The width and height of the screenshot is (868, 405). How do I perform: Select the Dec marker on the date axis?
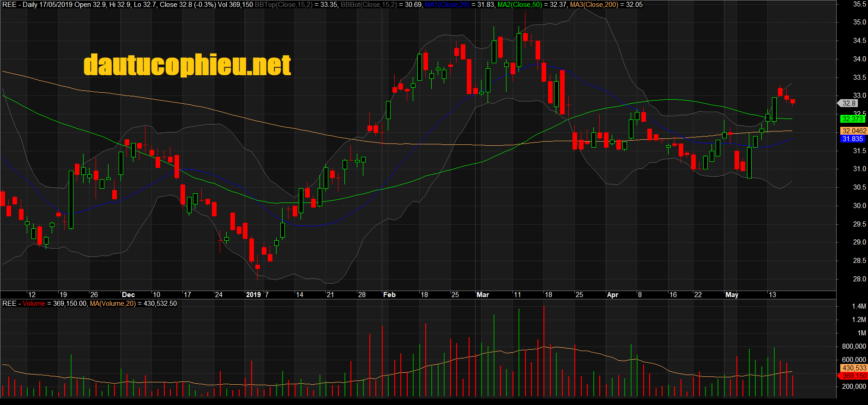tap(128, 295)
